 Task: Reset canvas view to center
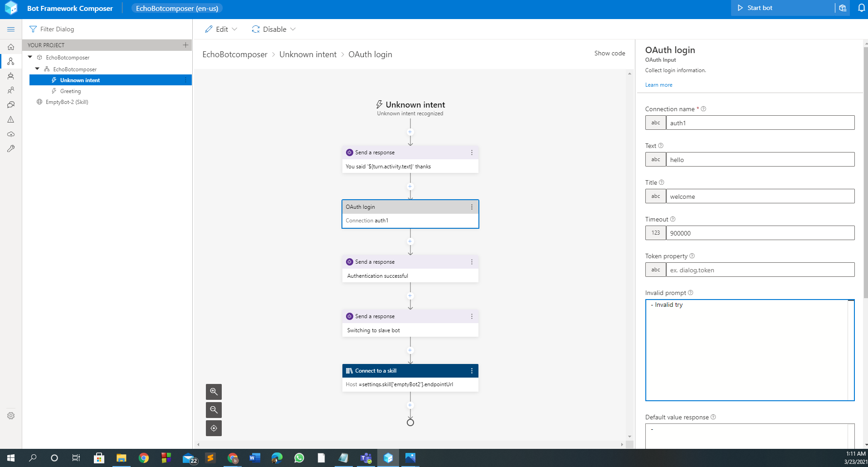point(214,428)
